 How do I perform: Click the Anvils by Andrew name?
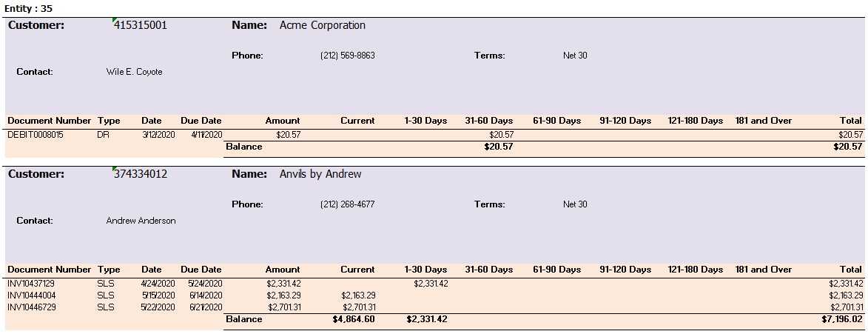pos(320,175)
